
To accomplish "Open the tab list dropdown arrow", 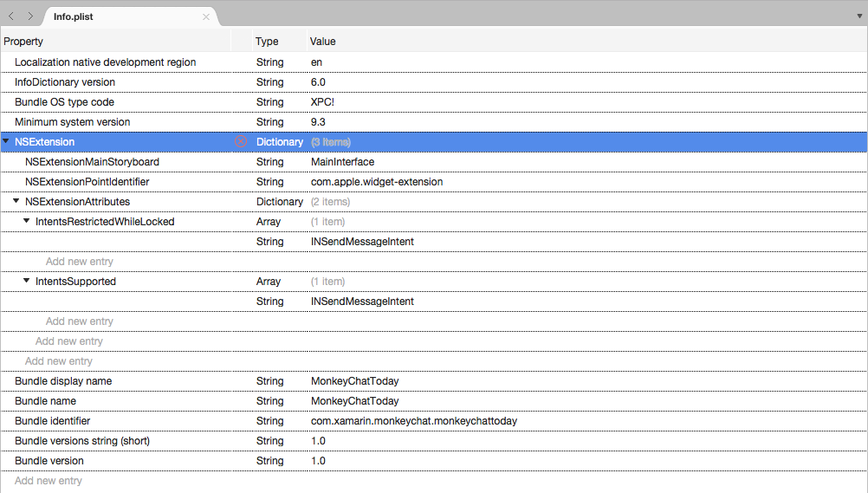I will click(x=859, y=16).
